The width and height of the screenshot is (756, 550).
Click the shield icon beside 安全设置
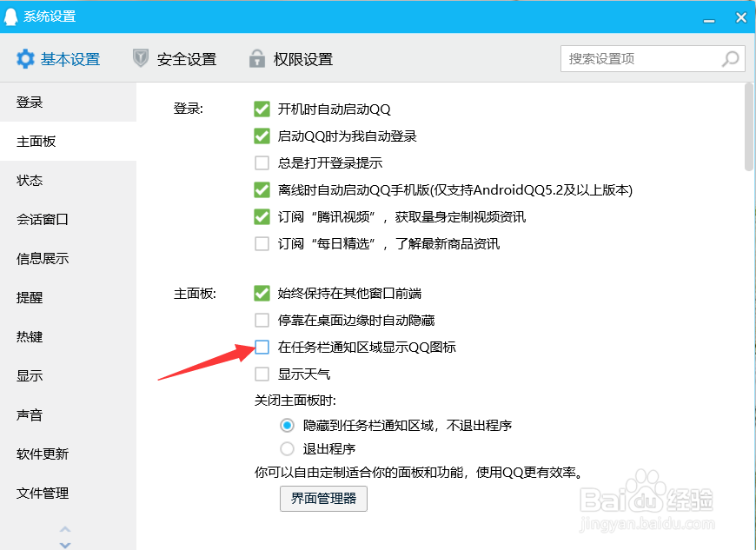click(x=140, y=58)
